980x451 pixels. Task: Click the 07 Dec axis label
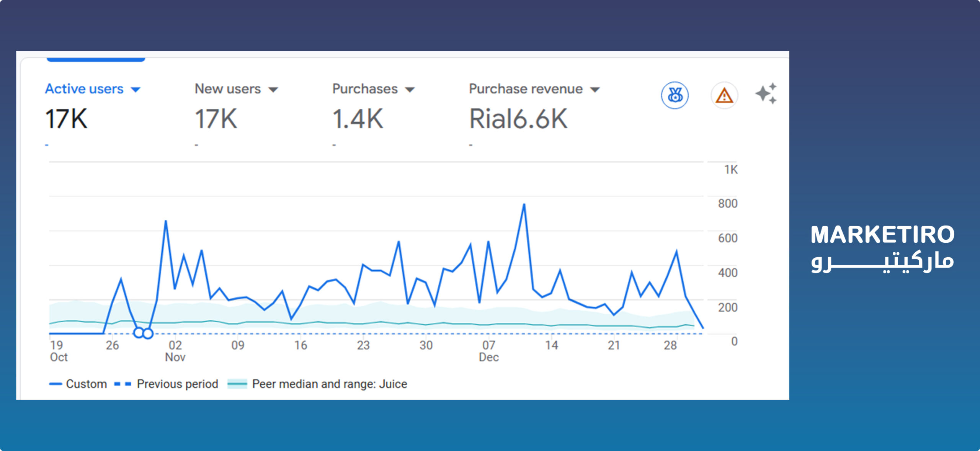(488, 351)
